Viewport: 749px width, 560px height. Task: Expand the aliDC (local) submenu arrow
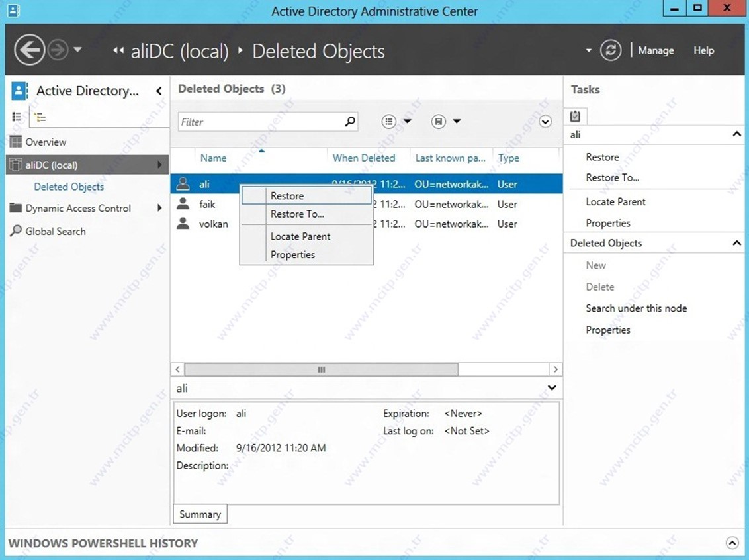point(159,165)
